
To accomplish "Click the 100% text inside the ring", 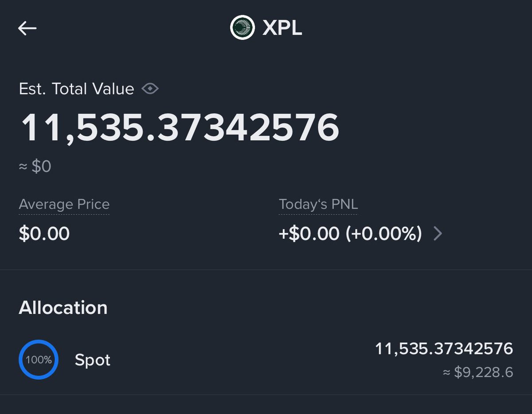I will pos(39,360).
